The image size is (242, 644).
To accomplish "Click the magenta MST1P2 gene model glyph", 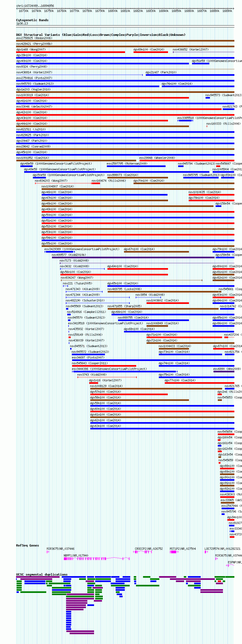I will tap(174, 552).
